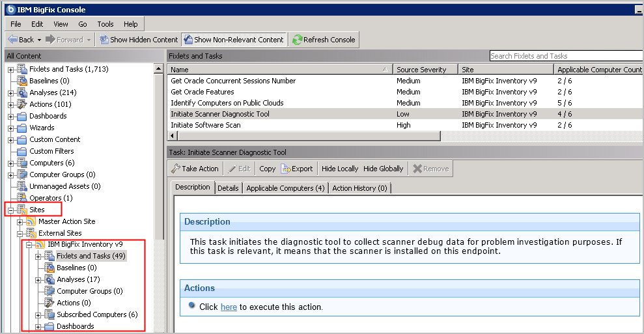Click the Master Action Site icon

(x=31, y=221)
